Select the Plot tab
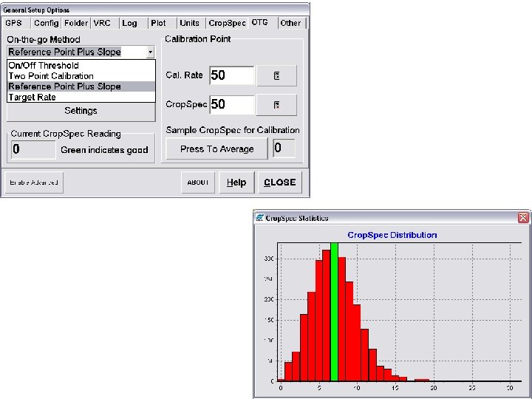 click(162, 23)
